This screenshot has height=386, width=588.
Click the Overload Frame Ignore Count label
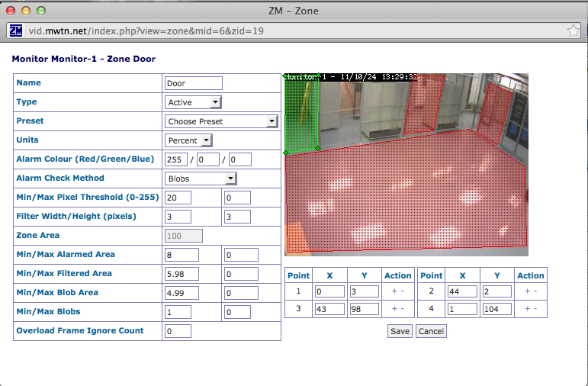point(80,331)
